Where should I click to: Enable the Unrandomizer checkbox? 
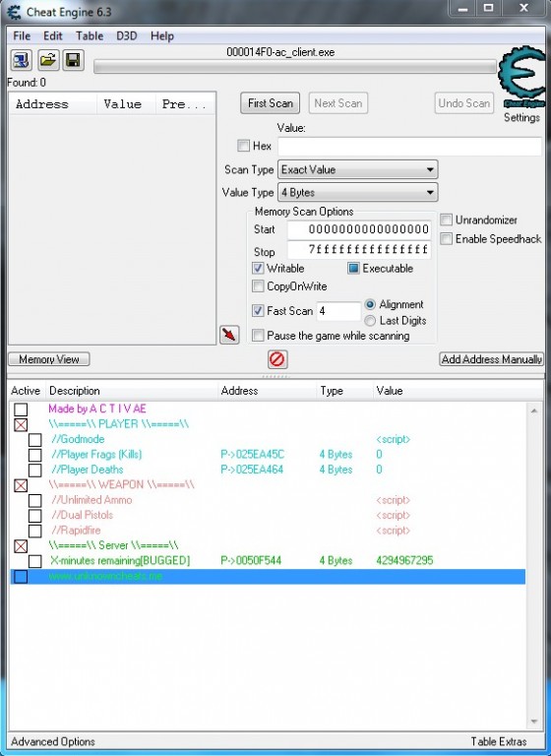pyautogui.click(x=447, y=220)
